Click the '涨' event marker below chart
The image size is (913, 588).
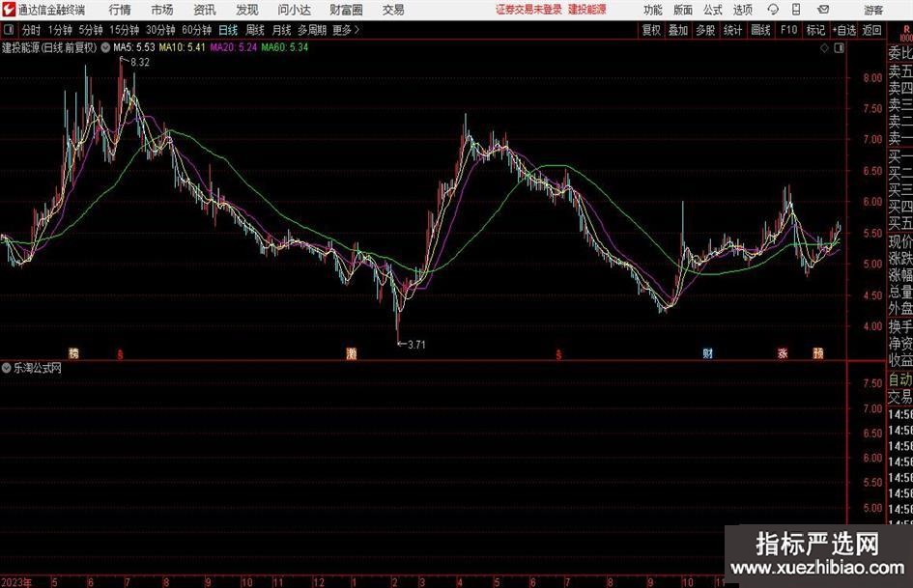[783, 353]
